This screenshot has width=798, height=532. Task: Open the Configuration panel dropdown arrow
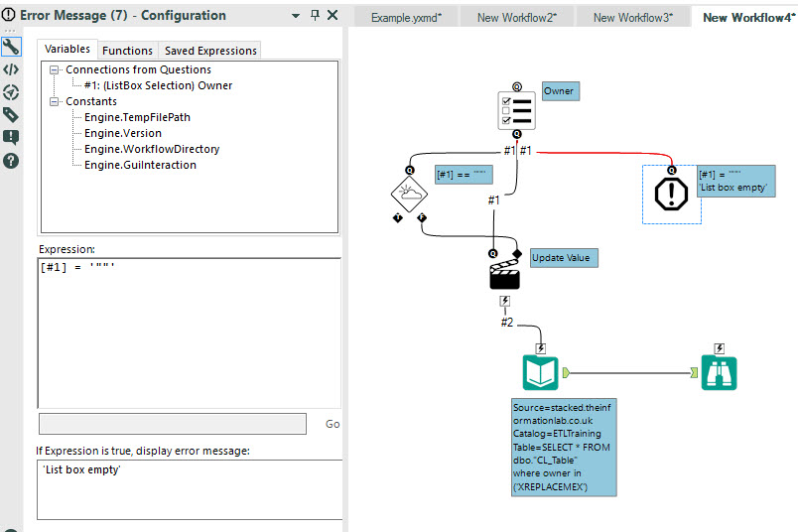(296, 16)
